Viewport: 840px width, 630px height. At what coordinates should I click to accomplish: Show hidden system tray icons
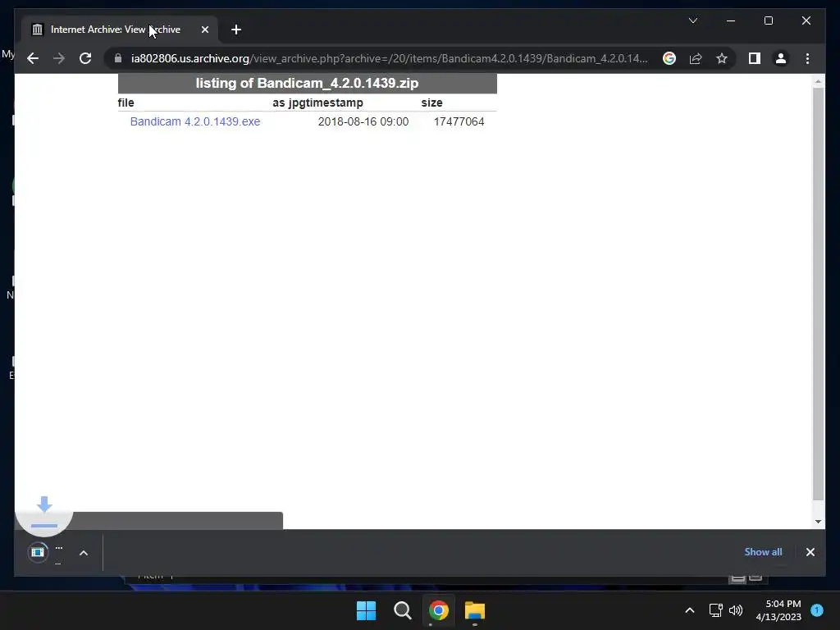coord(689,610)
